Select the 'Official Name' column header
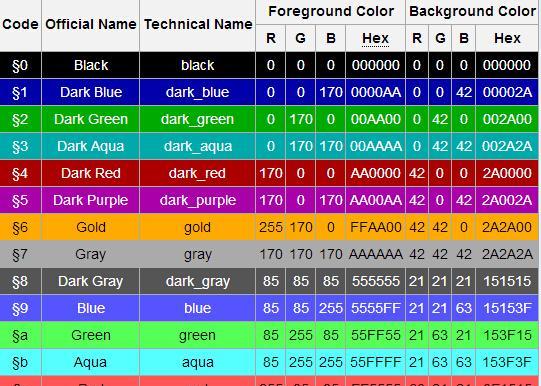The image size is (541, 386). pyautogui.click(x=91, y=25)
